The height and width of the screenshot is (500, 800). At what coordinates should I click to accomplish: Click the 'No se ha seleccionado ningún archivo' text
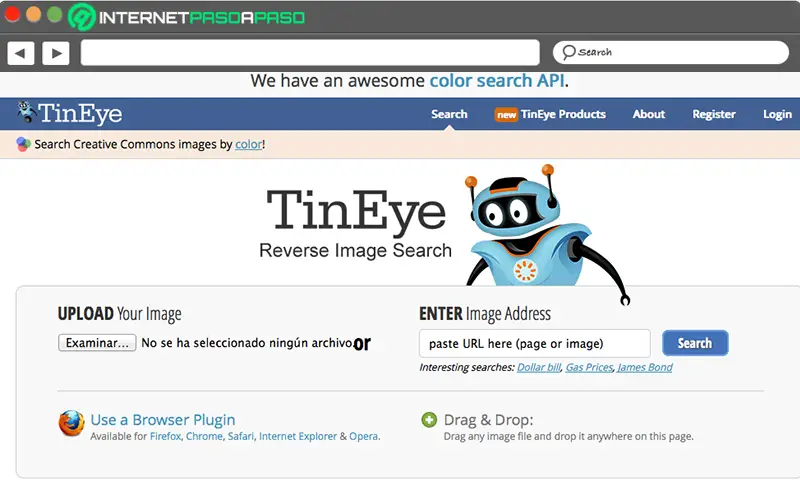click(247, 343)
